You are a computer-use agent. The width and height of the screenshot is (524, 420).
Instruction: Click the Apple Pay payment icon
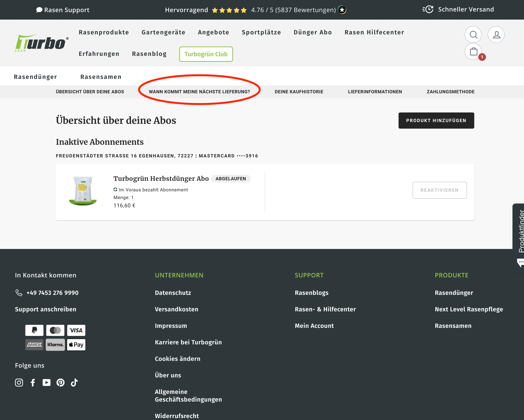tap(76, 345)
